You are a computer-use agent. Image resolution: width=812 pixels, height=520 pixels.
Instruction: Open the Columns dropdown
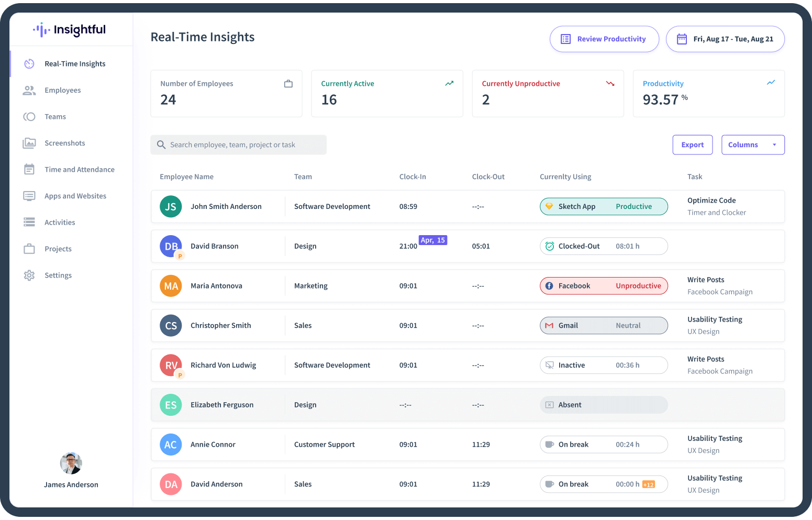[753, 145]
